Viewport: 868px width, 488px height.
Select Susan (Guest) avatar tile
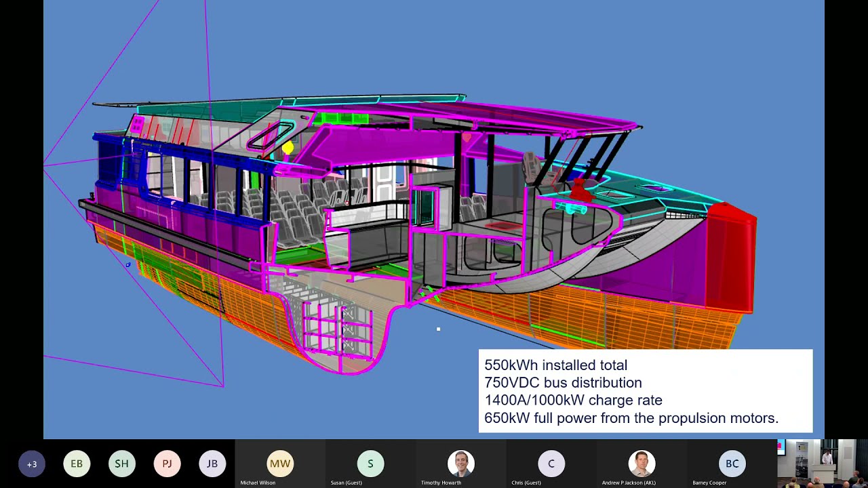[x=370, y=464]
